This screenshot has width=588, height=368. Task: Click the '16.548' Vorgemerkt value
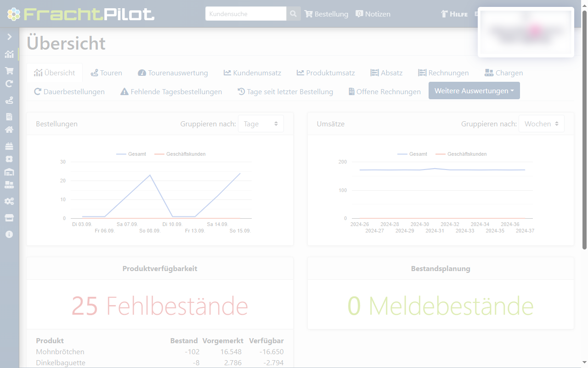pos(230,352)
